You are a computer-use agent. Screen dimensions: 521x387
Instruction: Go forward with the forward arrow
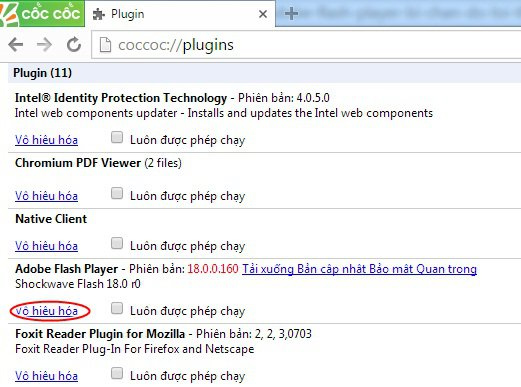click(44, 44)
